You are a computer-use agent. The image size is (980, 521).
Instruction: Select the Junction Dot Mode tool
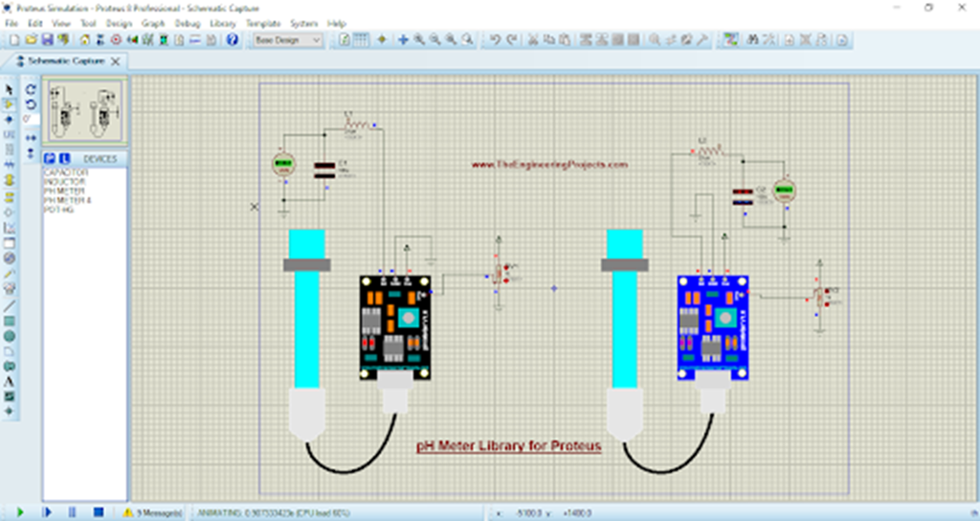point(9,120)
